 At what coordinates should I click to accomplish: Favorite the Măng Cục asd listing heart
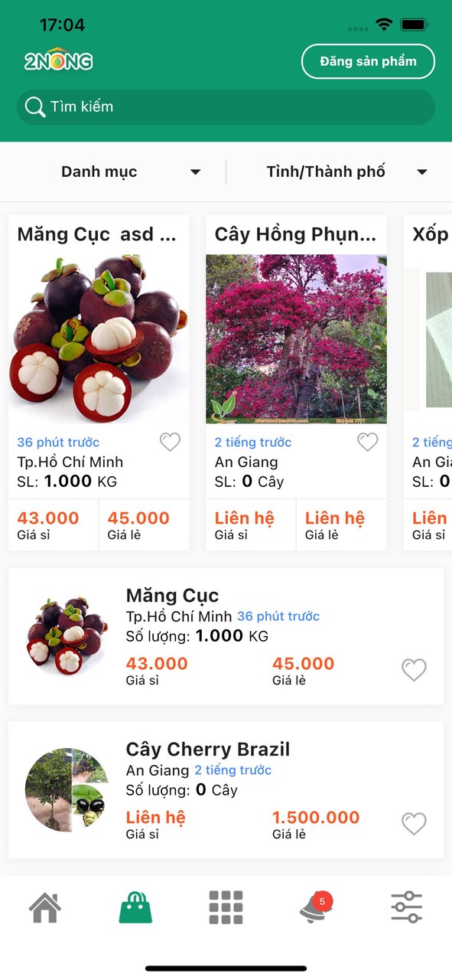pyautogui.click(x=170, y=442)
